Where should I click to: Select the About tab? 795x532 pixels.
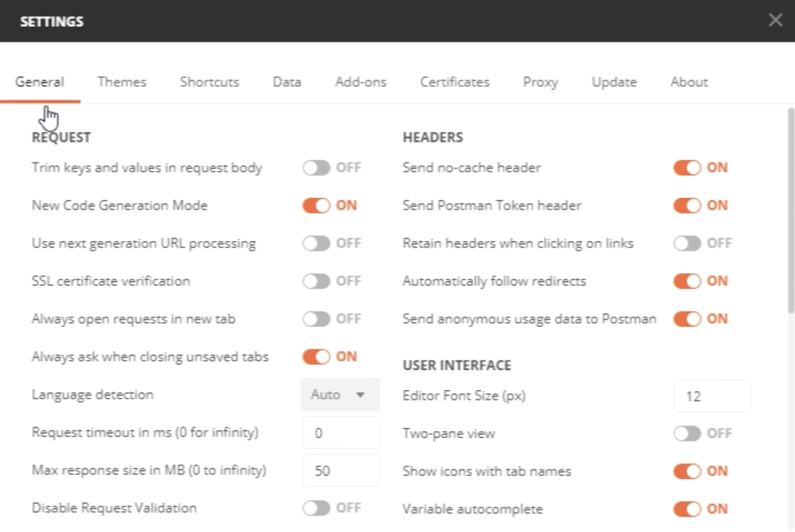coord(689,82)
